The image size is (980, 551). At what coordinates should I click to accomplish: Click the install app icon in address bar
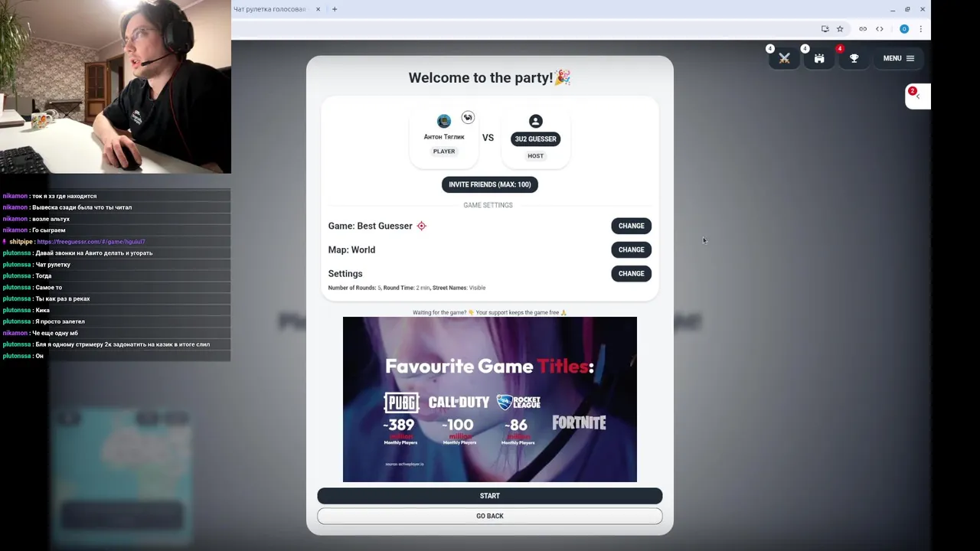tap(825, 29)
